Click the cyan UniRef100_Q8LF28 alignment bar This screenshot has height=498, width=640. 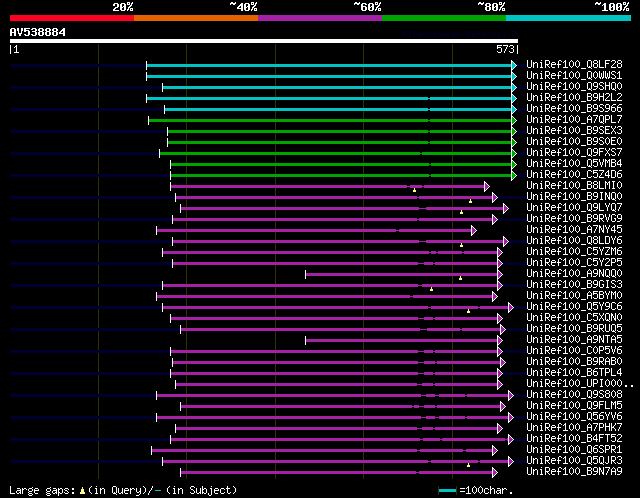click(329, 65)
